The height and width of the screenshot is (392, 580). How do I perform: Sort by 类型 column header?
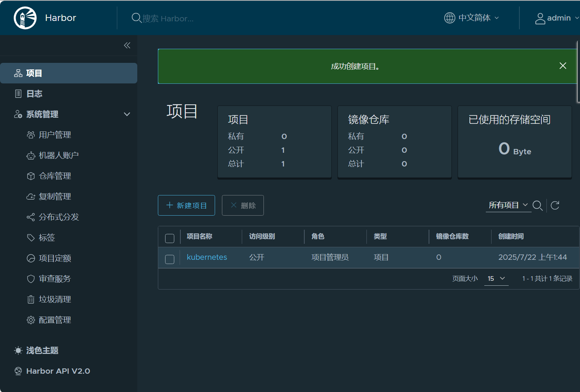pos(380,236)
